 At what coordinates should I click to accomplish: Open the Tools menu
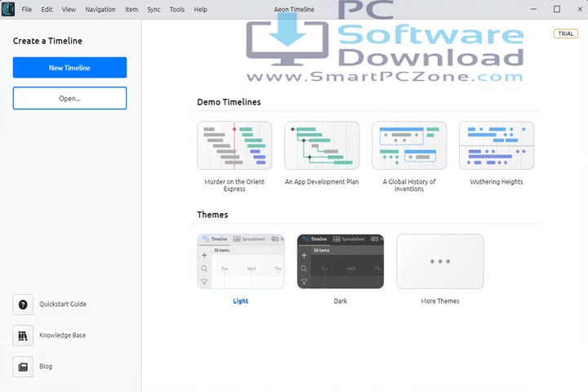(x=177, y=9)
